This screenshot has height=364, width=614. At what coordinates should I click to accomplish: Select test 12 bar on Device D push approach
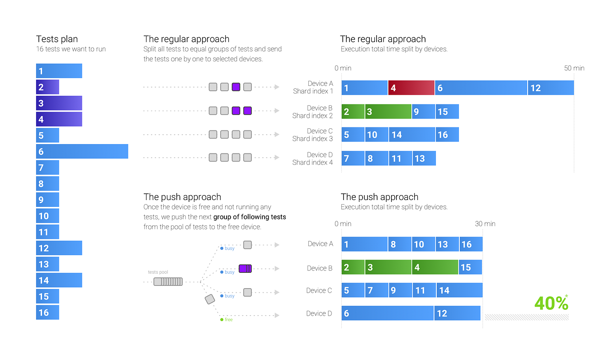pos(457,313)
